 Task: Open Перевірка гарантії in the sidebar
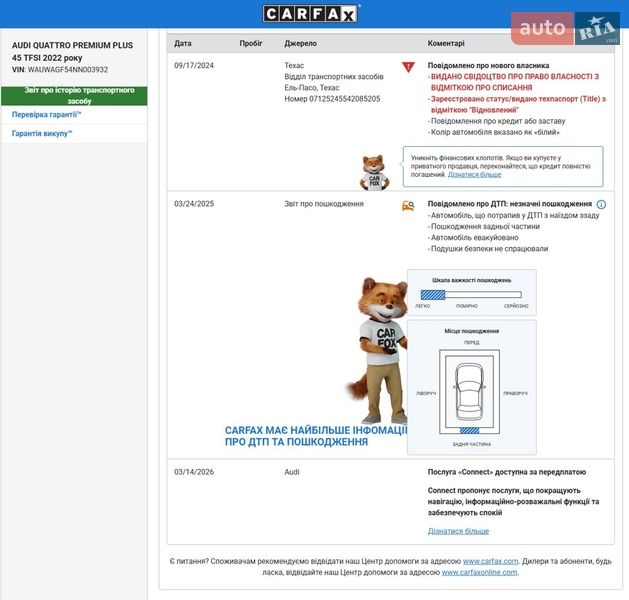point(47,115)
